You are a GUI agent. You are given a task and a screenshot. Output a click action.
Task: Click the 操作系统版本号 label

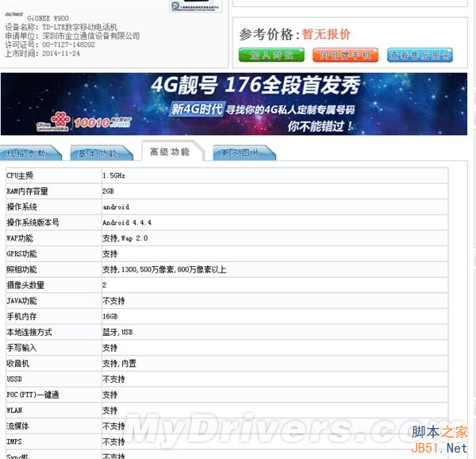33,222
